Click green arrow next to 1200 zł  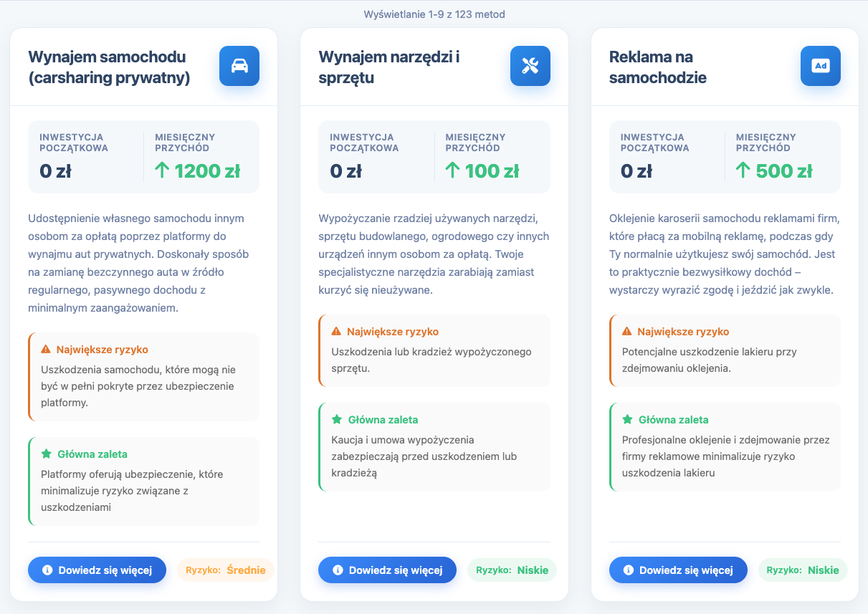163,171
